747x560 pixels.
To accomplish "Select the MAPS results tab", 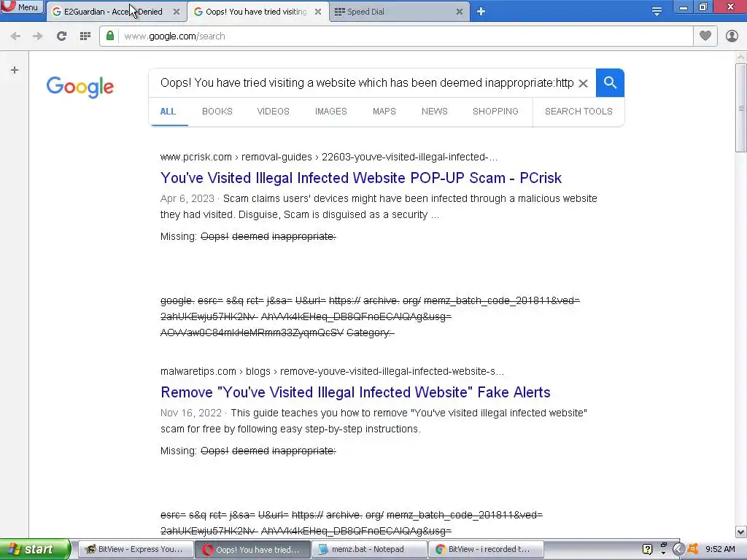I will point(384,112).
